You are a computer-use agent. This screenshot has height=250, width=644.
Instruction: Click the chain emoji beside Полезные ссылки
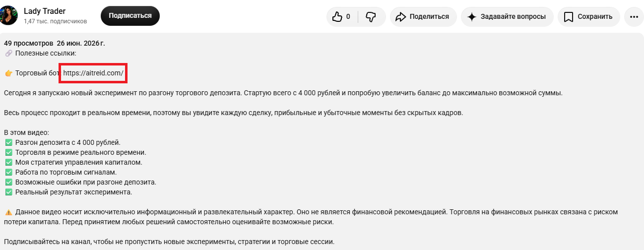coord(8,53)
